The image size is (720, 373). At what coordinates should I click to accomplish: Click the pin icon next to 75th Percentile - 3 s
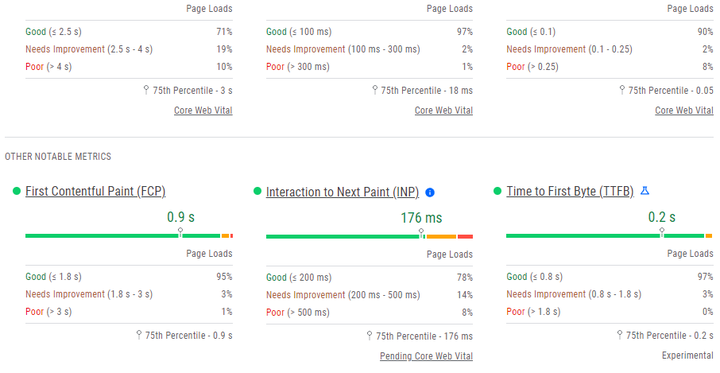click(146, 90)
